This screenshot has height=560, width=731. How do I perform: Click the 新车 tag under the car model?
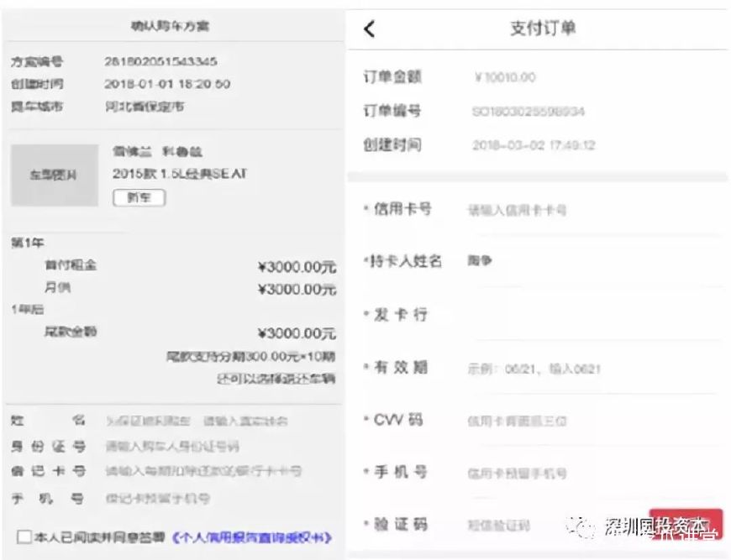coord(139,198)
